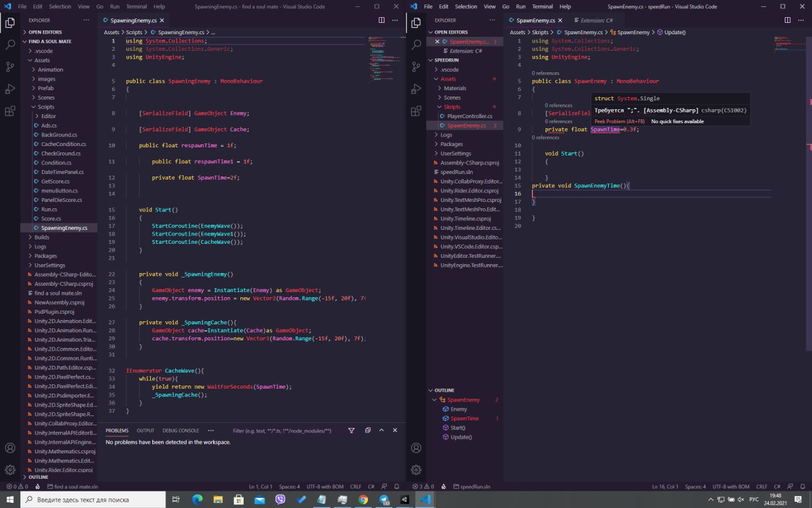Image resolution: width=812 pixels, height=508 pixels.
Task: Click the Peek Problem link in hover popup
Action: point(619,121)
